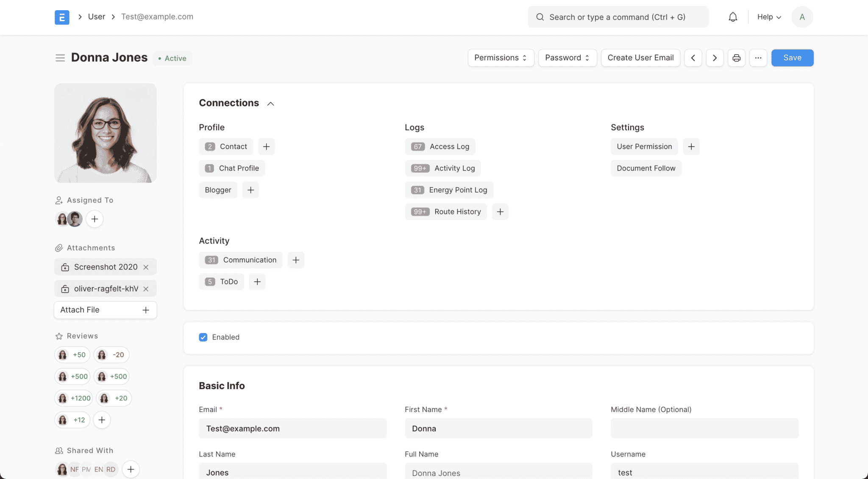
Task: Collapse the Connections section chevron
Action: (271, 103)
